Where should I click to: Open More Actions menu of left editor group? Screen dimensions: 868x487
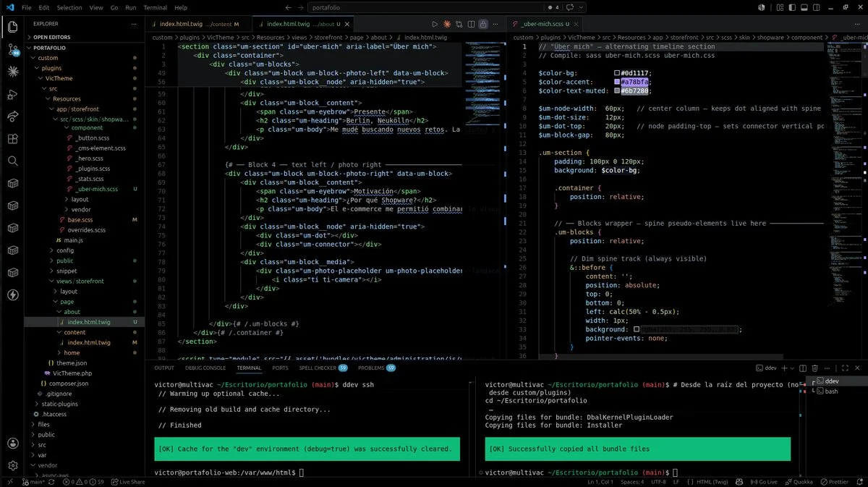pos(496,24)
